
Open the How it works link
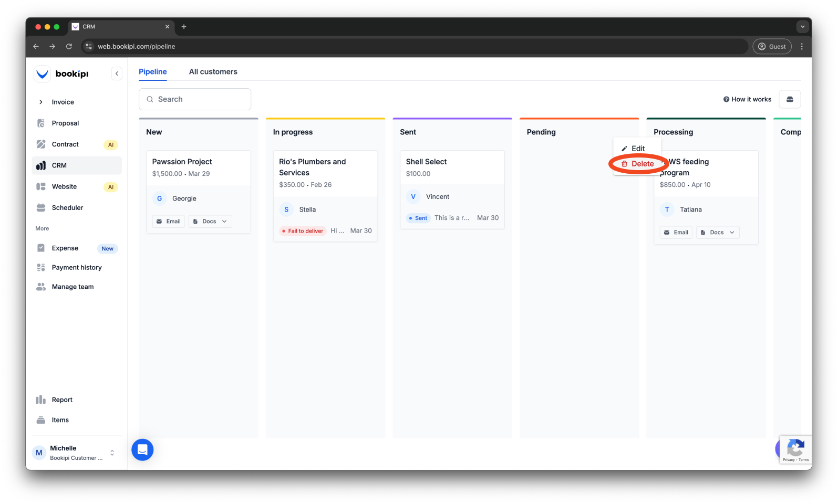[748, 99]
